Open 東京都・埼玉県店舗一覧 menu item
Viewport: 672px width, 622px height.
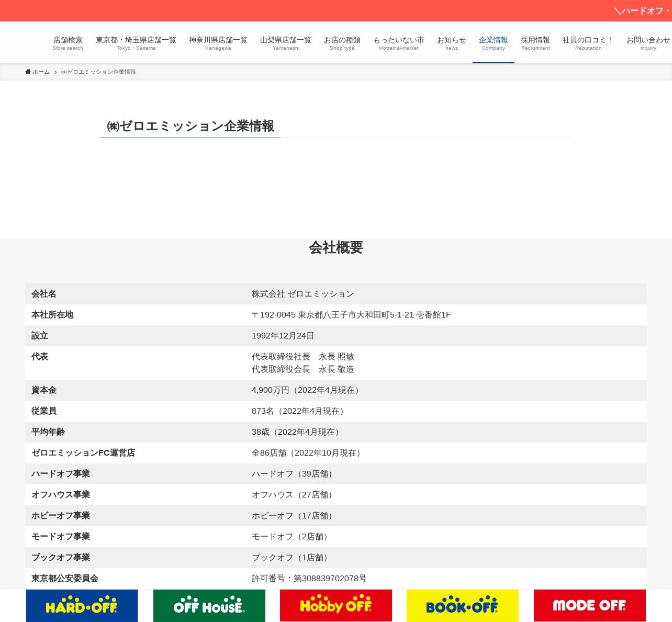(136, 43)
